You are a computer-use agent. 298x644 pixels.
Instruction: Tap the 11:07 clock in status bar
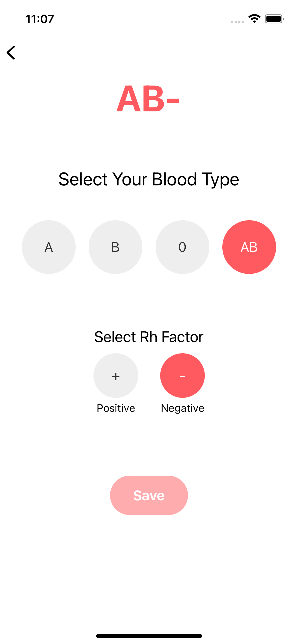click(40, 19)
